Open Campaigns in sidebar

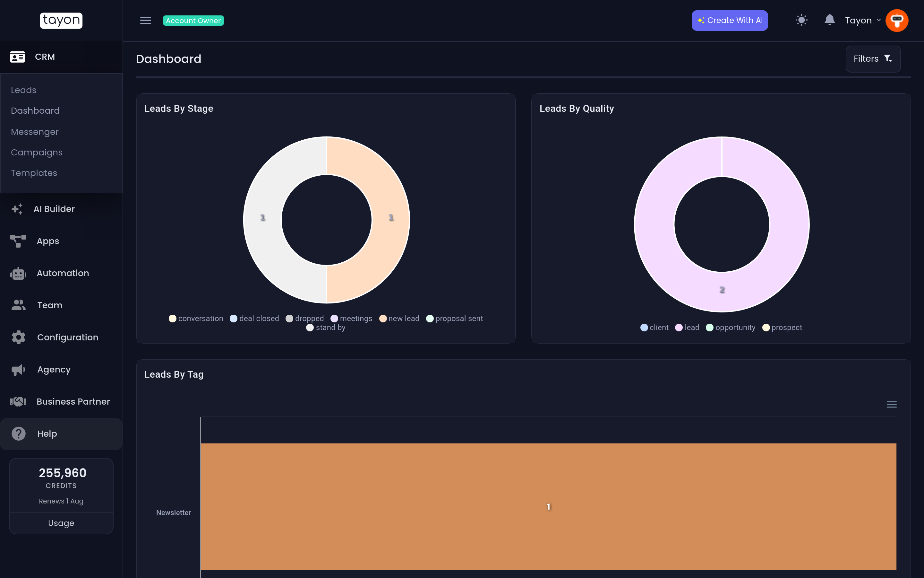pos(37,153)
